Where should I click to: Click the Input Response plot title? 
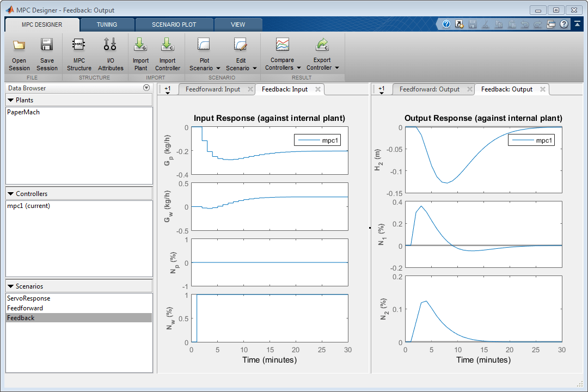(x=269, y=118)
